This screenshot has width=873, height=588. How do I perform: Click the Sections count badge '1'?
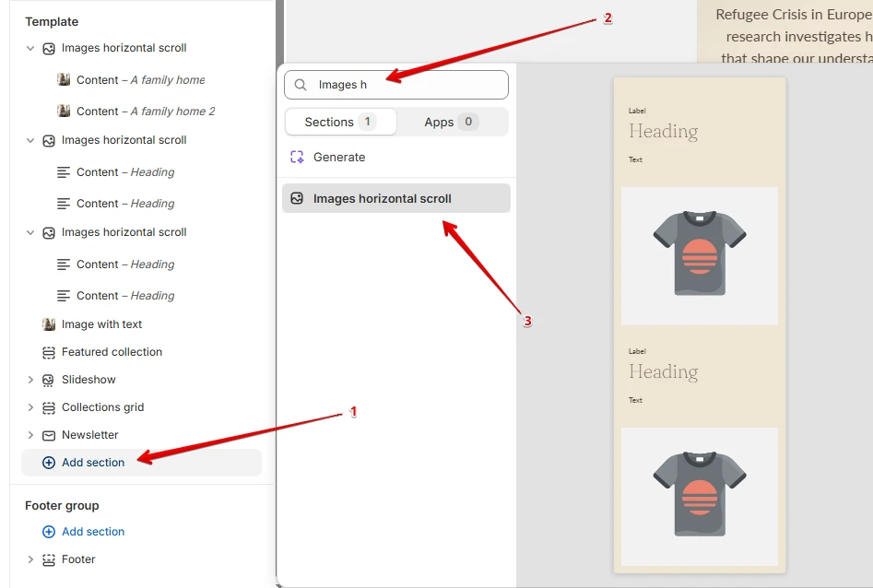[x=368, y=122]
